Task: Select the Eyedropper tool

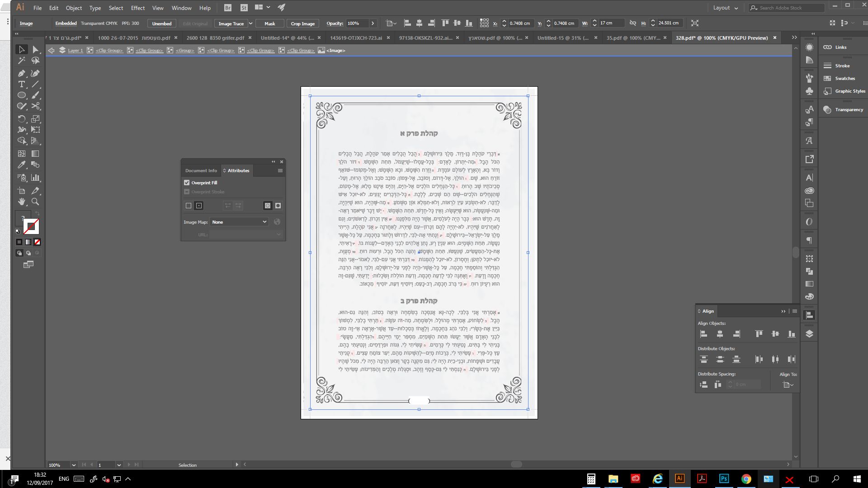Action: click(21, 165)
